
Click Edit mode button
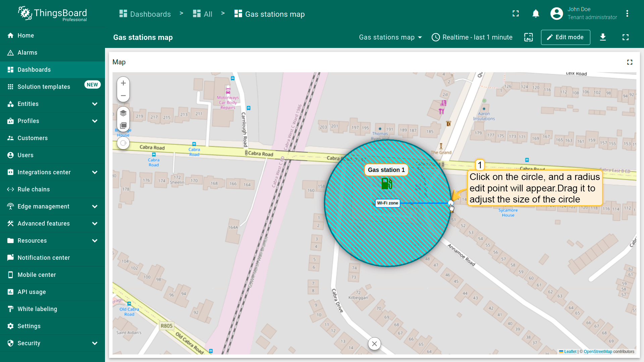point(565,37)
